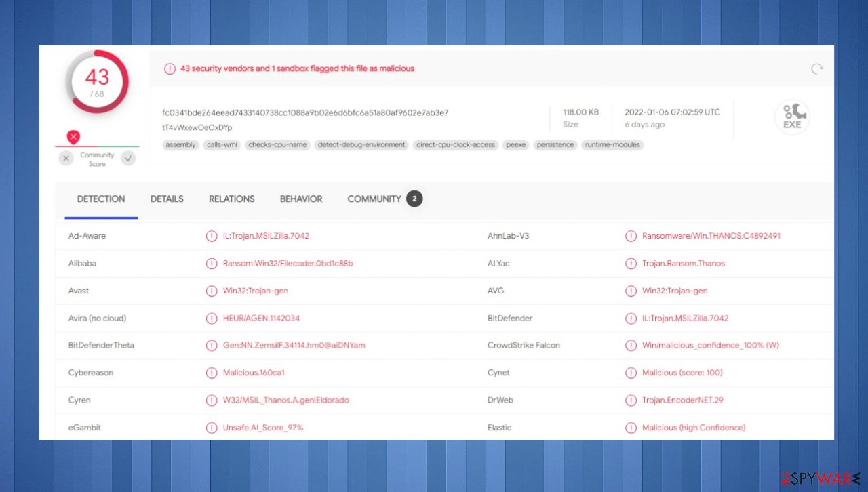868x492 pixels.
Task: Click the 2022-01-06 07:02:59 UTC timestamp
Action: coord(673,112)
